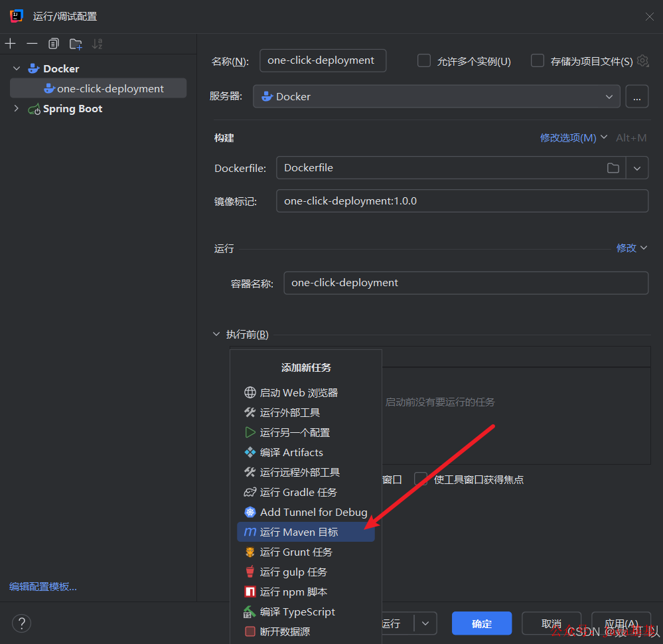Click the Artifacts diamond icon

tap(250, 452)
